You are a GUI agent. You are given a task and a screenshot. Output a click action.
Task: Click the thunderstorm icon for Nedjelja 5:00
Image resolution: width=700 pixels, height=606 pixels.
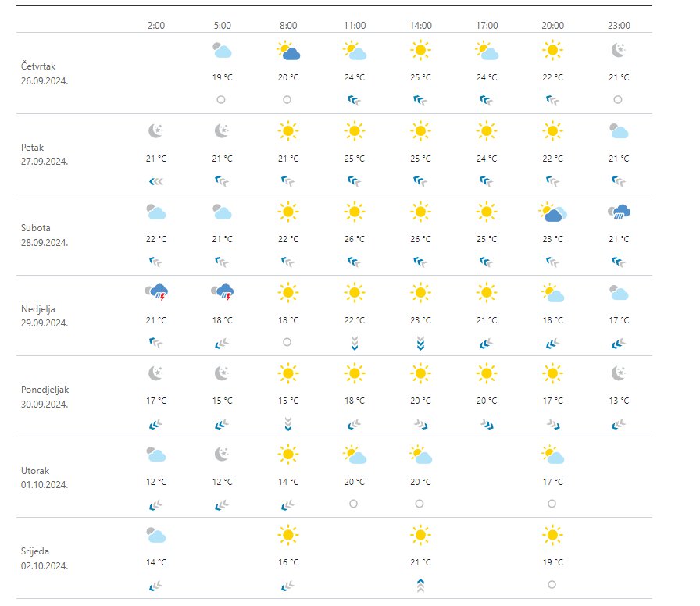click(x=223, y=292)
